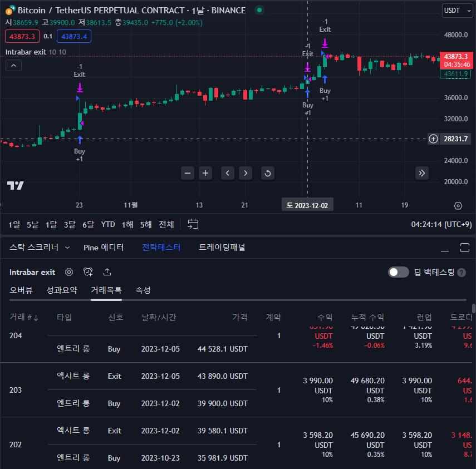Click the Intrabar exit strategy name

coord(32,272)
